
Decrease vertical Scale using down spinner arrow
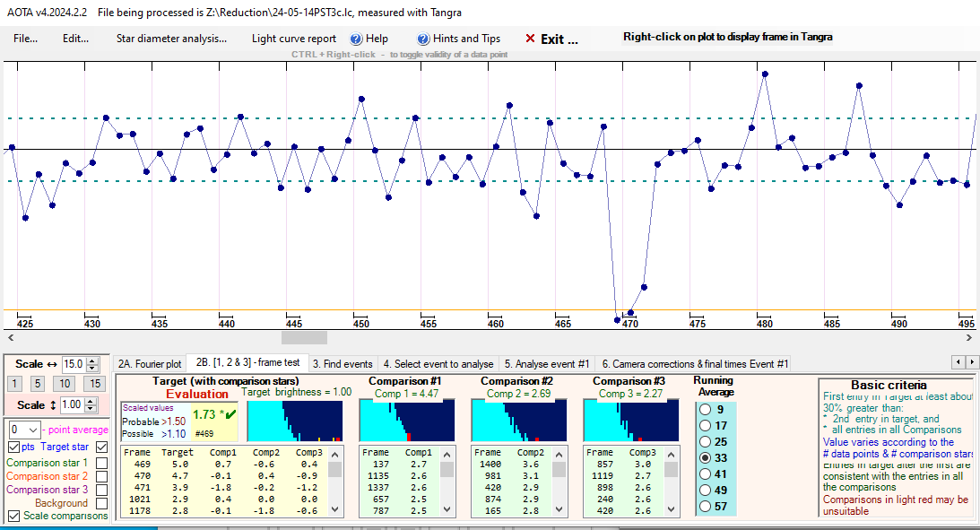coord(91,408)
